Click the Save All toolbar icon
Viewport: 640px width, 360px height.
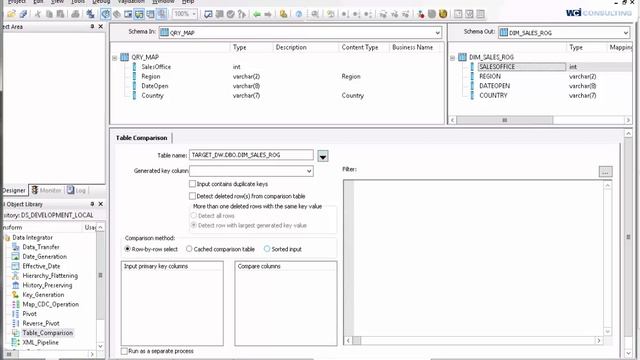pyautogui.click(x=23, y=14)
